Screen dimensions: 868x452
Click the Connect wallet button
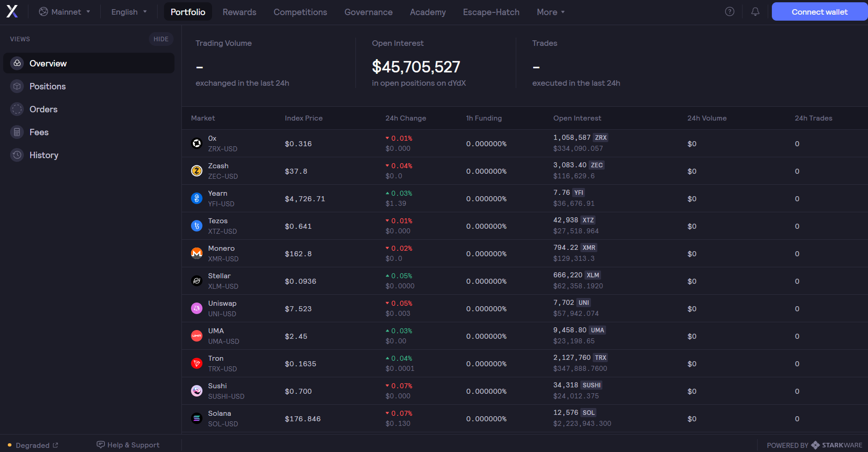819,11
